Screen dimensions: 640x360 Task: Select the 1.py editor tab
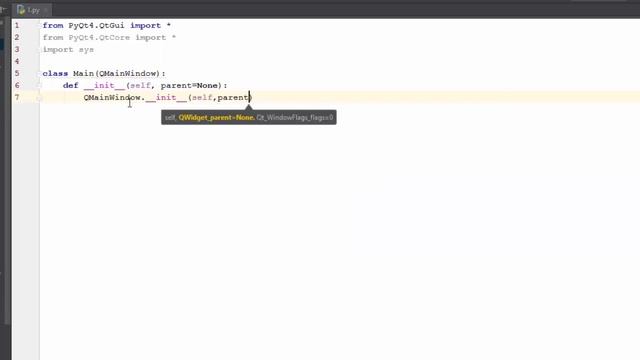pos(32,10)
